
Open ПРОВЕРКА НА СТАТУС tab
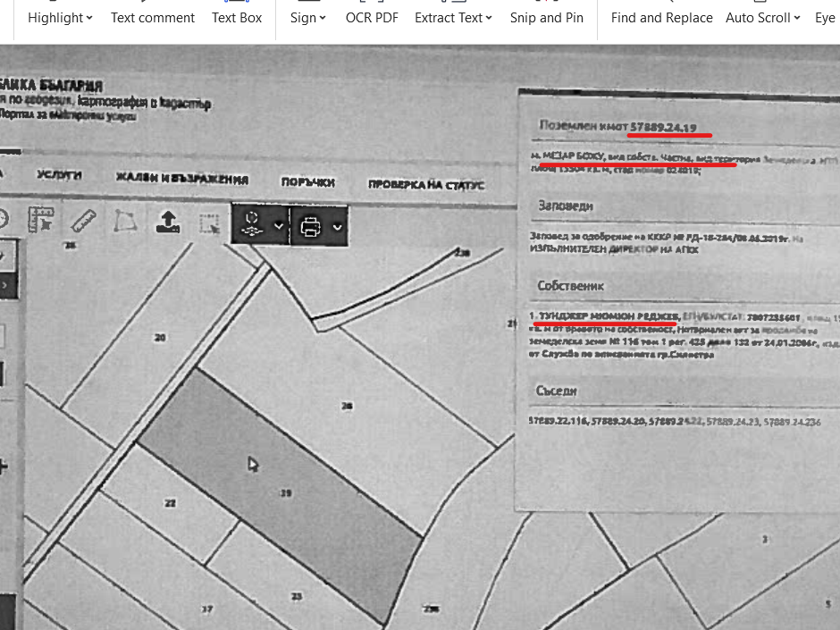426,185
